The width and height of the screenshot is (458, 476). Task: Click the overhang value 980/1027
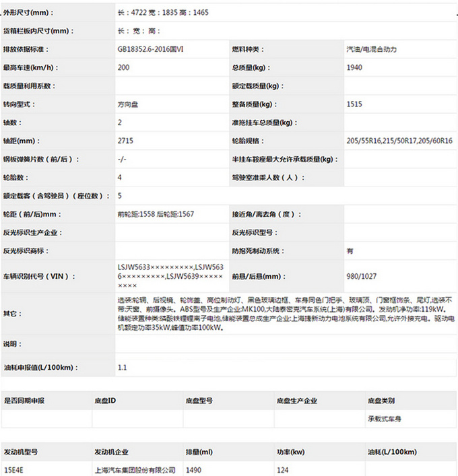[x=362, y=276]
